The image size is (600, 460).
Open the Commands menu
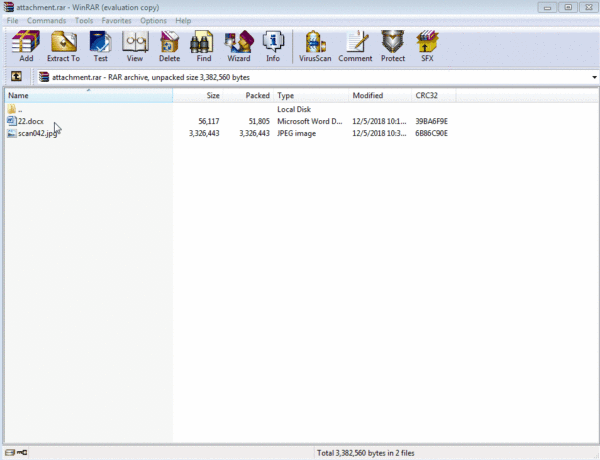[x=46, y=21]
